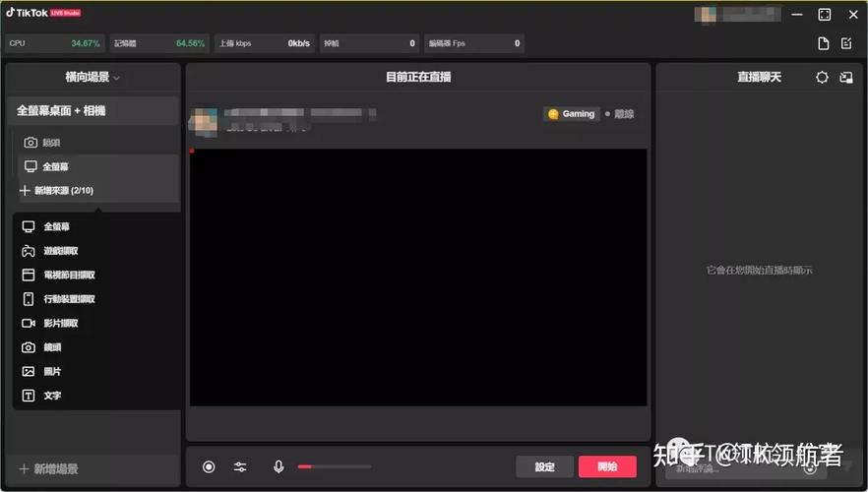
Task: Click the black stream preview area
Action: click(x=418, y=277)
